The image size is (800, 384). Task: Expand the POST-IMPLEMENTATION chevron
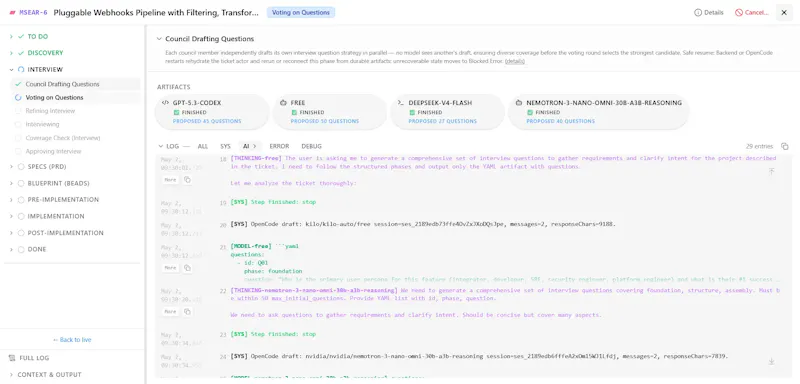coord(11,233)
